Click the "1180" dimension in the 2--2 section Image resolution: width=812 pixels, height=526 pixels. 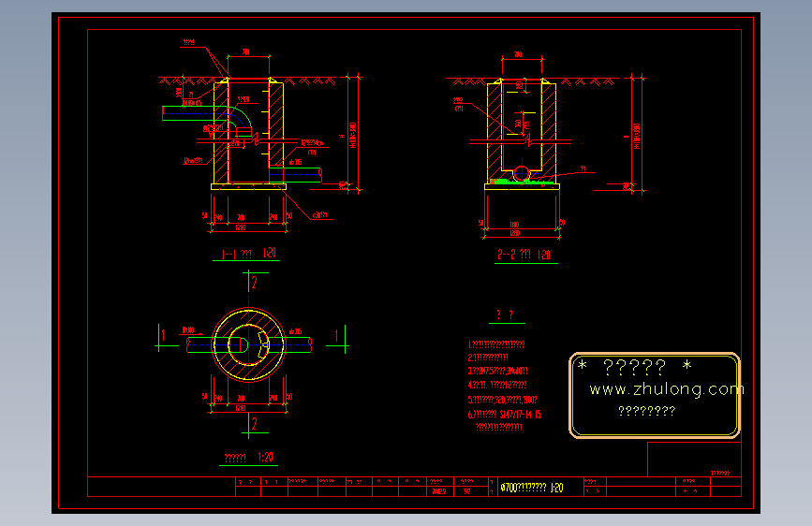514,225
